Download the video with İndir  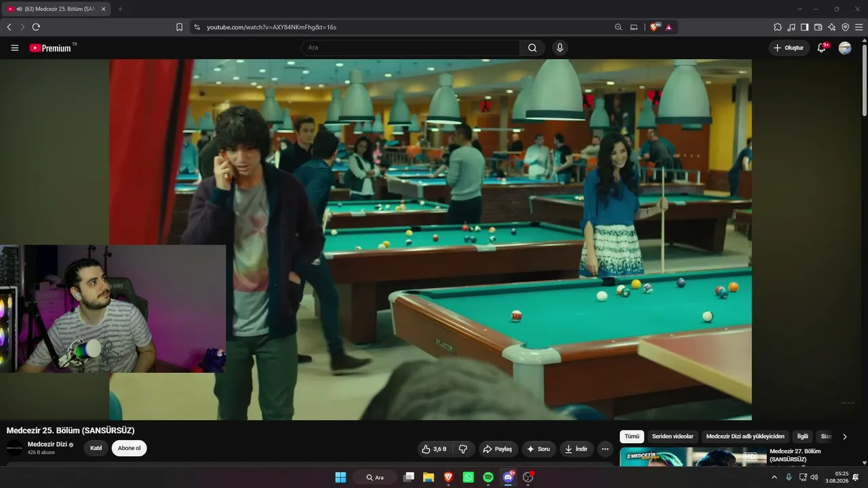tap(576, 449)
